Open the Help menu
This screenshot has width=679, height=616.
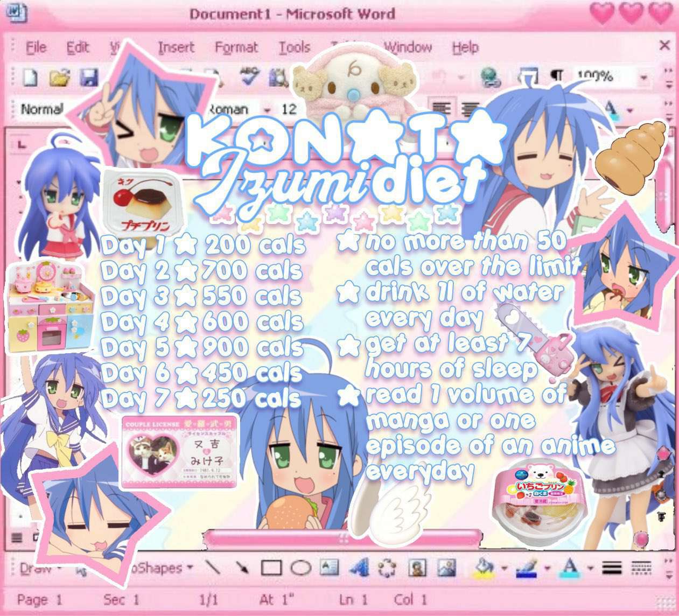pyautogui.click(x=465, y=47)
